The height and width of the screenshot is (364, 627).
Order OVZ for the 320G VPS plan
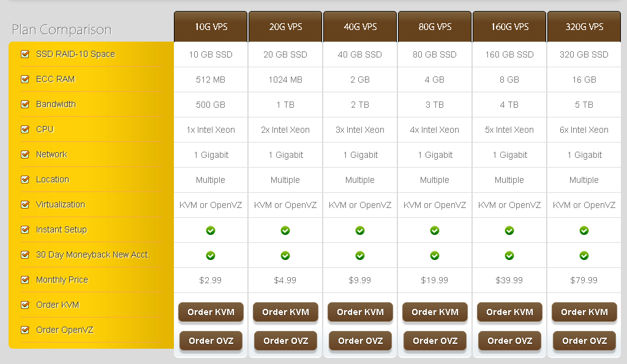pyautogui.click(x=584, y=341)
